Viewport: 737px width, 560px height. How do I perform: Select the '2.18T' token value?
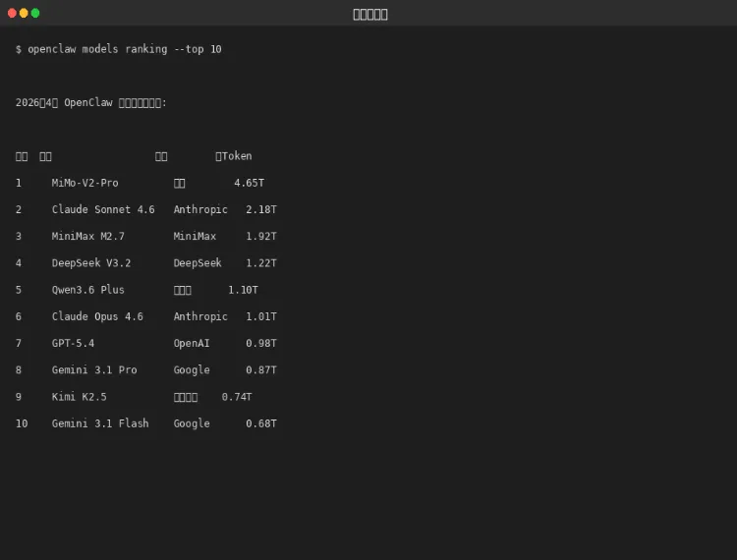[x=261, y=209]
